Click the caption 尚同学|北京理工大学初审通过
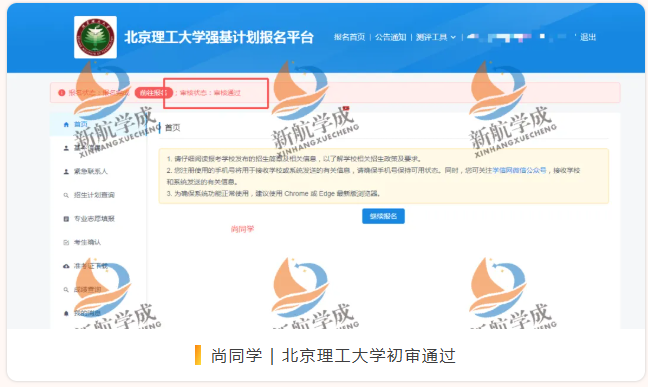 click(x=333, y=356)
